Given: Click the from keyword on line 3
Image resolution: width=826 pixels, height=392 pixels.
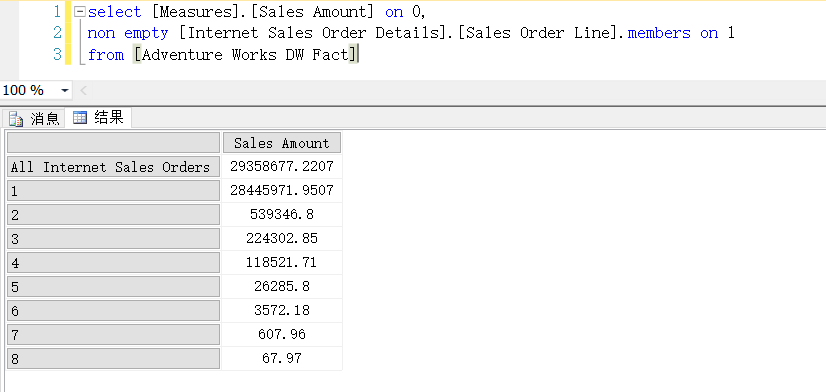Looking at the screenshot, I should 105,55.
